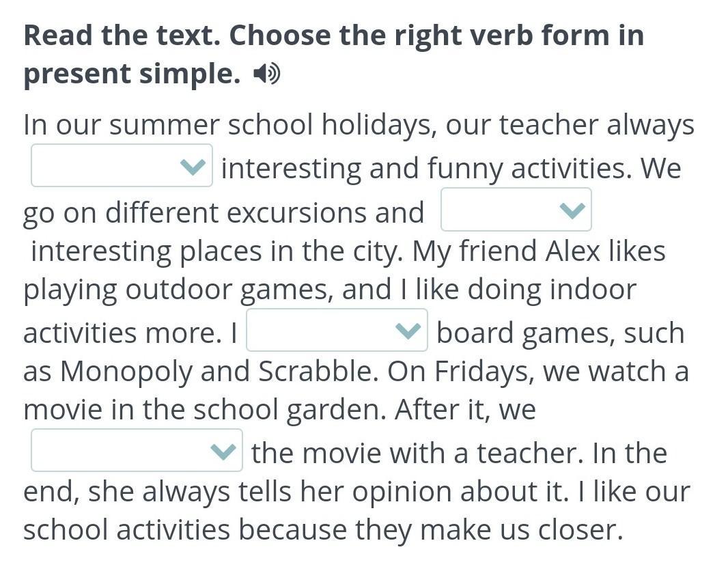Screen dimensions: 728x569
Task: Click chevron arrow beside "interesting and funny activities"
Action: click(193, 166)
